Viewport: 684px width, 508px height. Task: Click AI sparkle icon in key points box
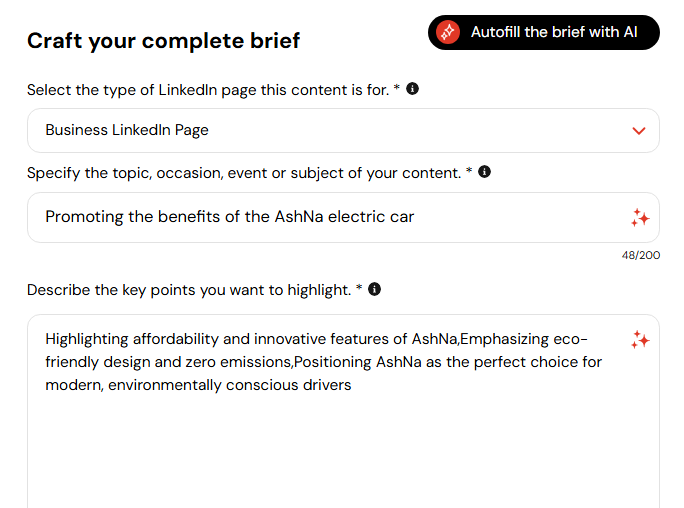coord(640,340)
